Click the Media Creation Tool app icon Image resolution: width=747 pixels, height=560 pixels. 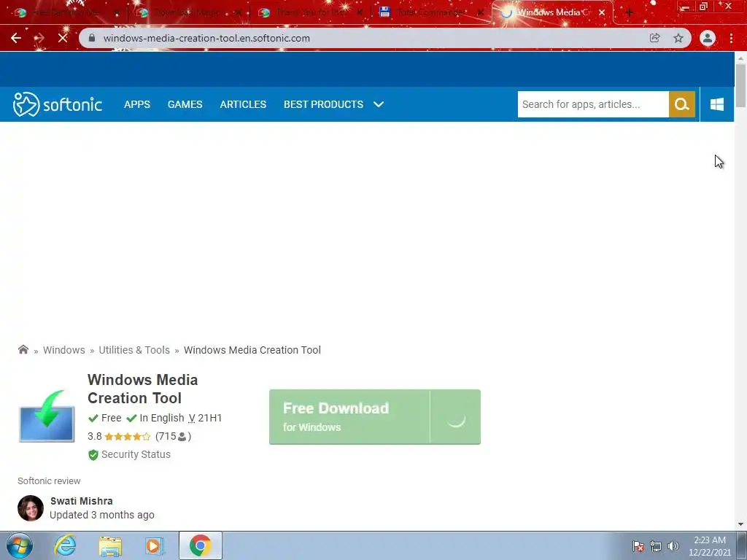click(47, 416)
